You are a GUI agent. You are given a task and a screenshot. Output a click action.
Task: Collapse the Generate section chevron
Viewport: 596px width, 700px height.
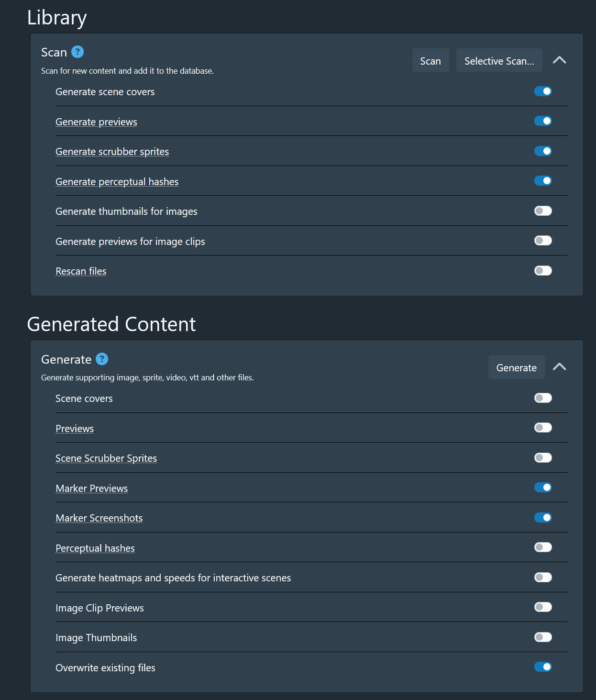[x=559, y=367]
